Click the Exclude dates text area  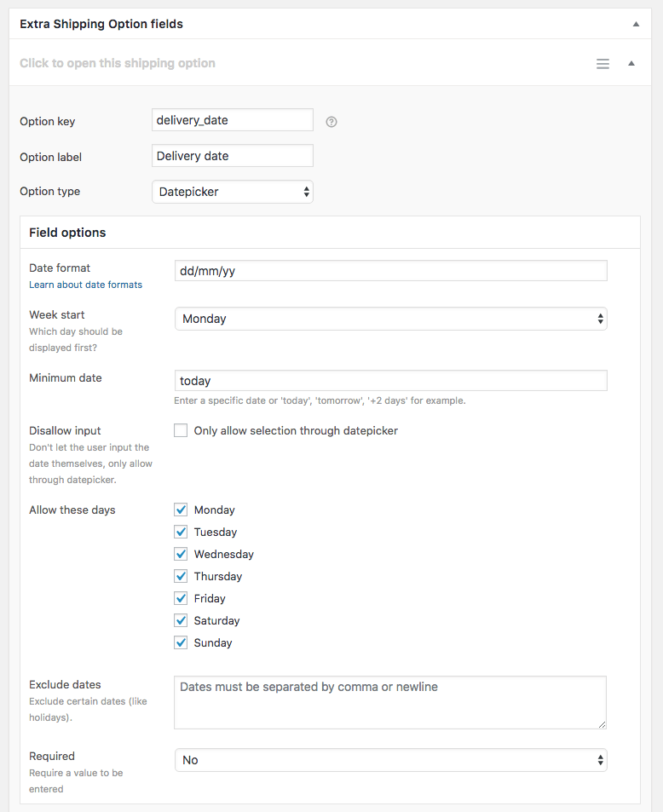point(390,702)
